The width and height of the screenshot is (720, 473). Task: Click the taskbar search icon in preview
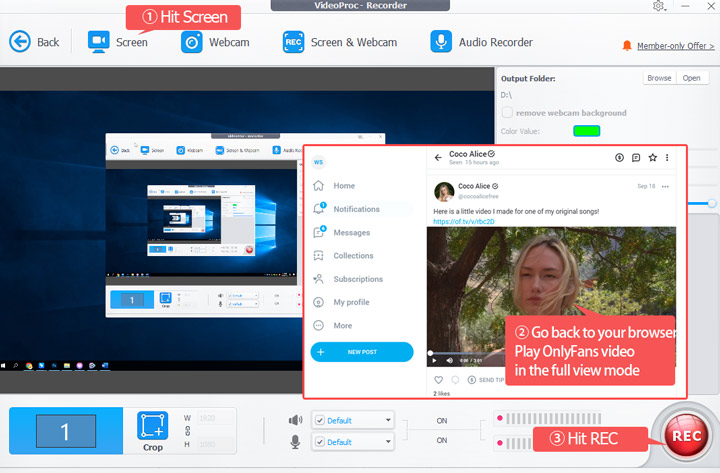pyautogui.click(x=16, y=366)
